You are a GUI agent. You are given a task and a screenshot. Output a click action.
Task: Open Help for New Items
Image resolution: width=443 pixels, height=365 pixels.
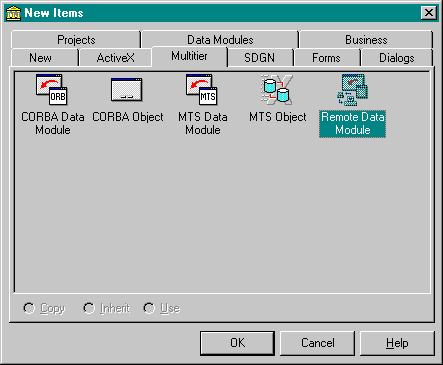click(x=397, y=343)
